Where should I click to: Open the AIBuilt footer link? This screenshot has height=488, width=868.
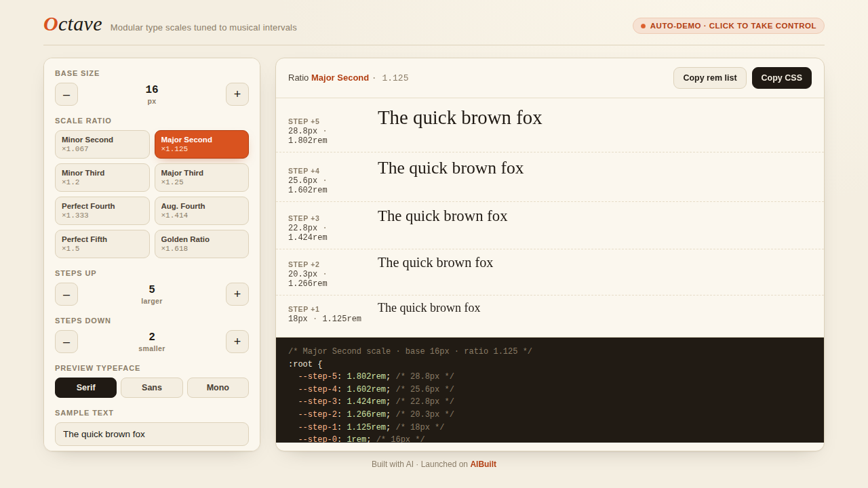[484, 464]
